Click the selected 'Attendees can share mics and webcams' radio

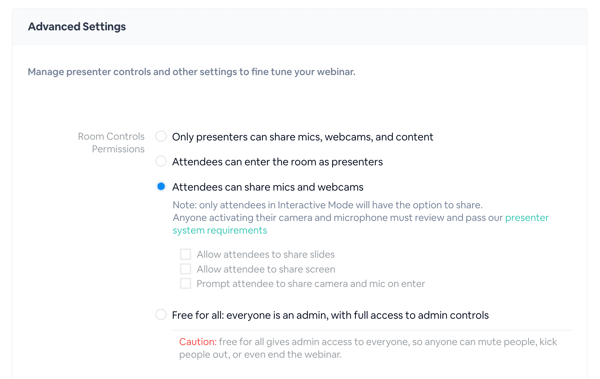pos(161,186)
